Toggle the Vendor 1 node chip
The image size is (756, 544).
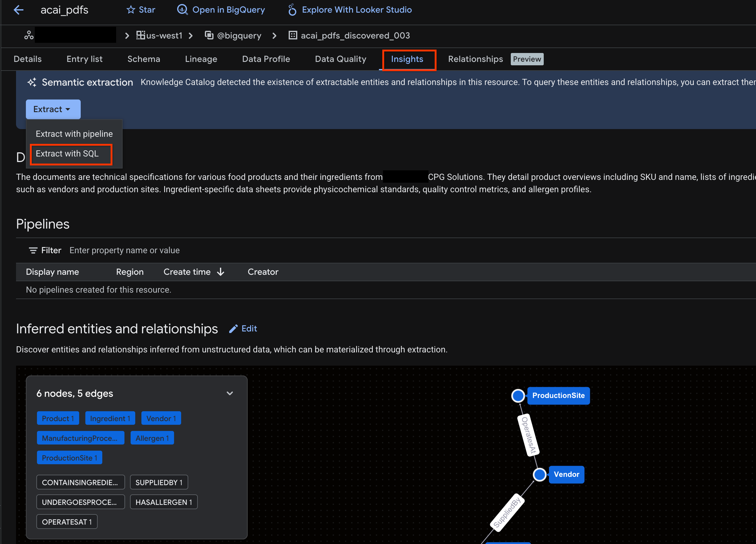click(161, 418)
